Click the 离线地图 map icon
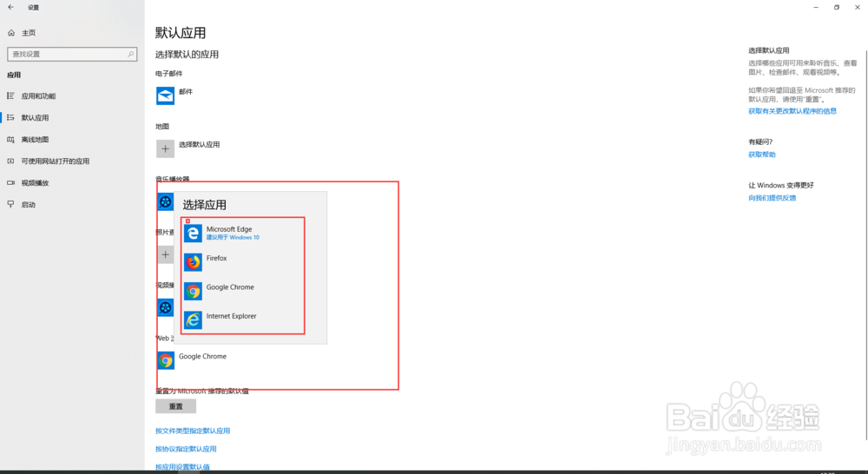This screenshot has width=868, height=474. pyautogui.click(x=10, y=140)
